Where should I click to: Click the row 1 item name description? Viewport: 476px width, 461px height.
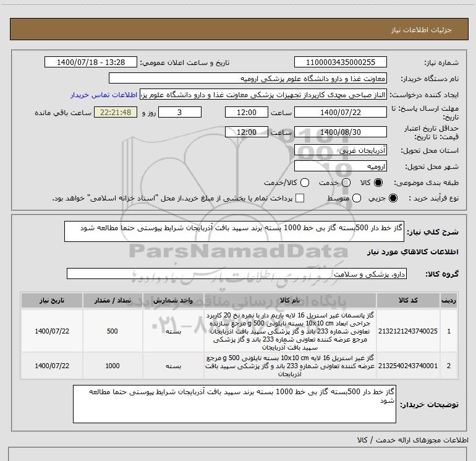point(290,331)
